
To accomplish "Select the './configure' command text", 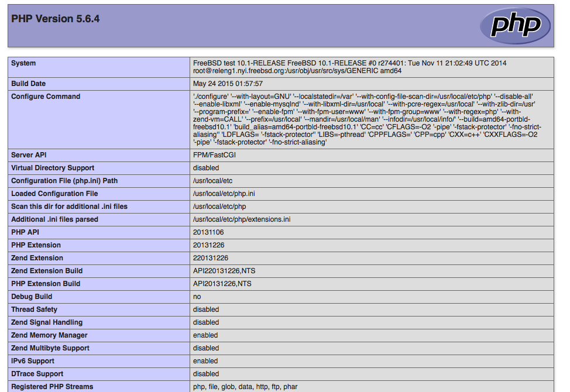I will 367,119.
